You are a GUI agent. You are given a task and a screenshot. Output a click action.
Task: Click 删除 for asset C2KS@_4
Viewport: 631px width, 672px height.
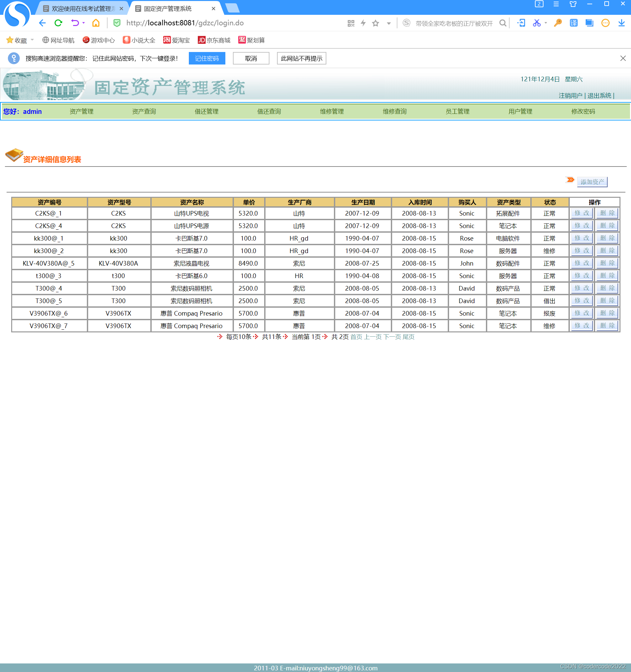pyautogui.click(x=607, y=225)
